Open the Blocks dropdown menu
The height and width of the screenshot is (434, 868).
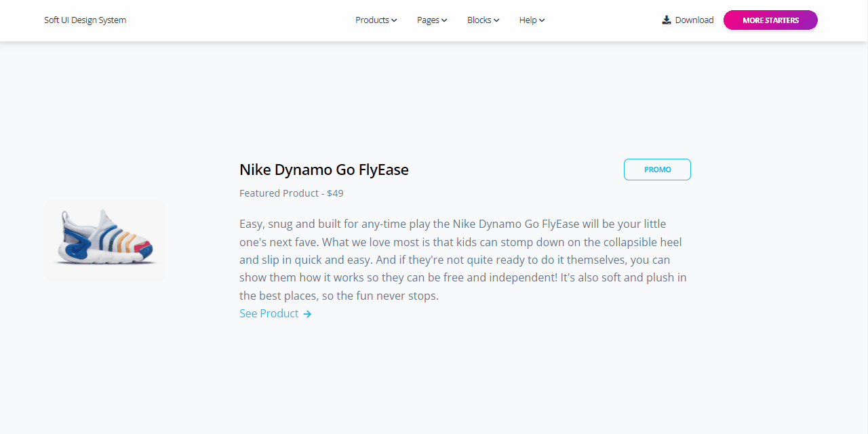pyautogui.click(x=484, y=20)
